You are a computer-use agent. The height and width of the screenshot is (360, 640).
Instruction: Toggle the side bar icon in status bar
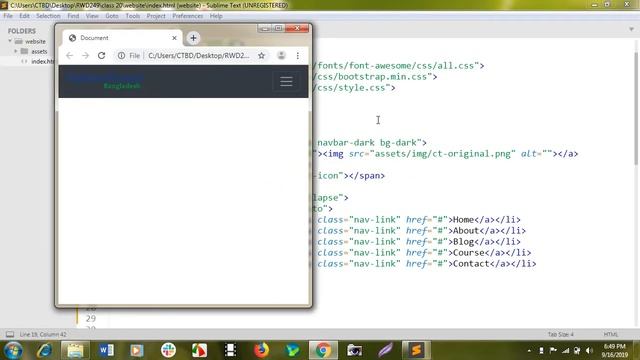point(10,334)
